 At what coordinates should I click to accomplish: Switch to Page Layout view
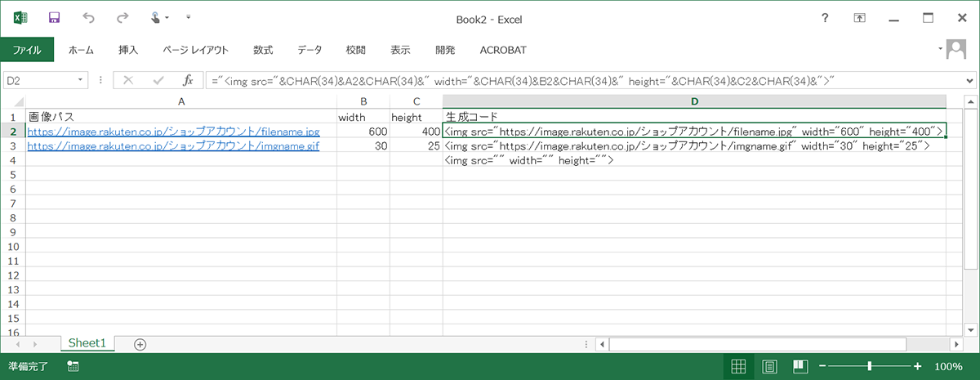(x=768, y=367)
